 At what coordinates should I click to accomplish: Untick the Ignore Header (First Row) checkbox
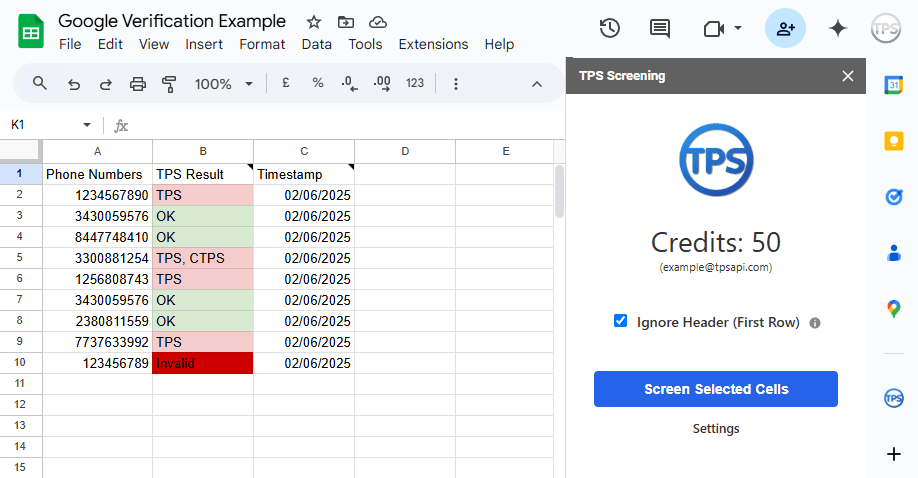point(620,321)
